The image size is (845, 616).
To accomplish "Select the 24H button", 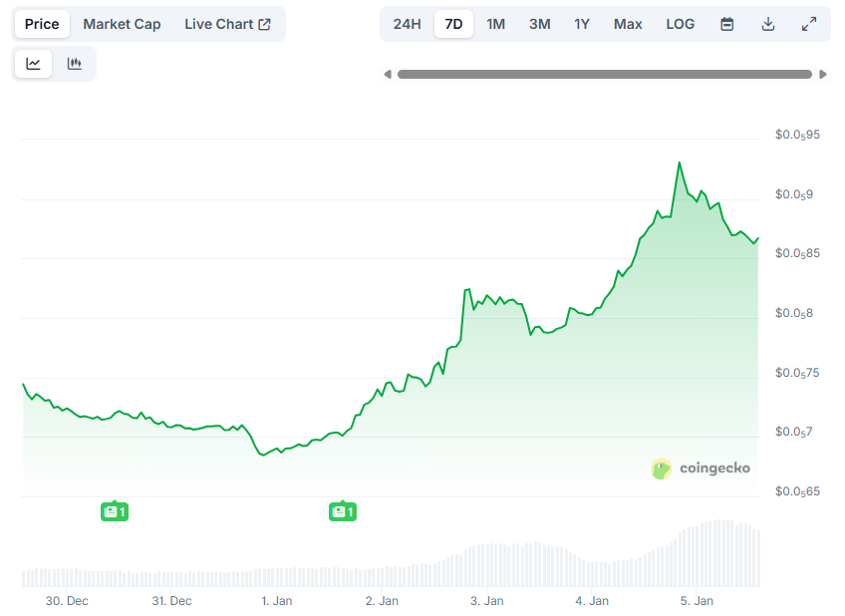I will click(407, 23).
